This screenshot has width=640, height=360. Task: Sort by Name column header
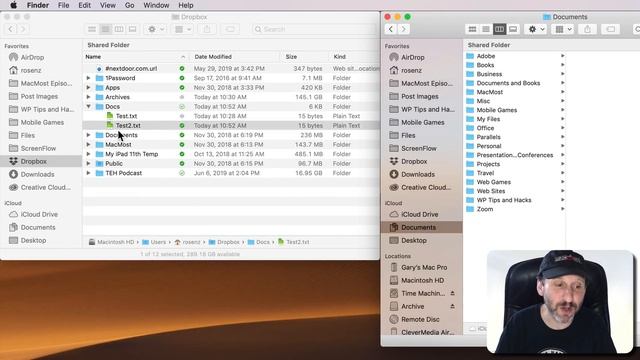click(135, 57)
